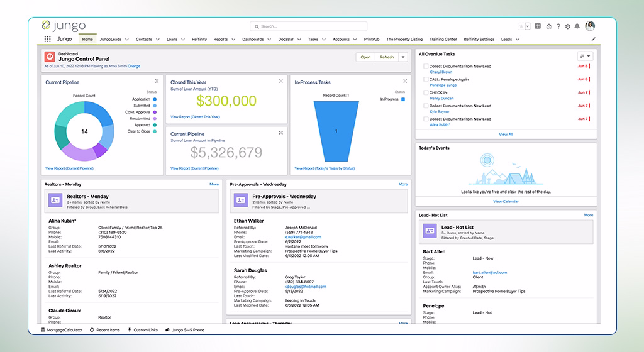644x352 pixels.
Task: Open the Reports tab dropdown arrow
Action: click(x=233, y=40)
